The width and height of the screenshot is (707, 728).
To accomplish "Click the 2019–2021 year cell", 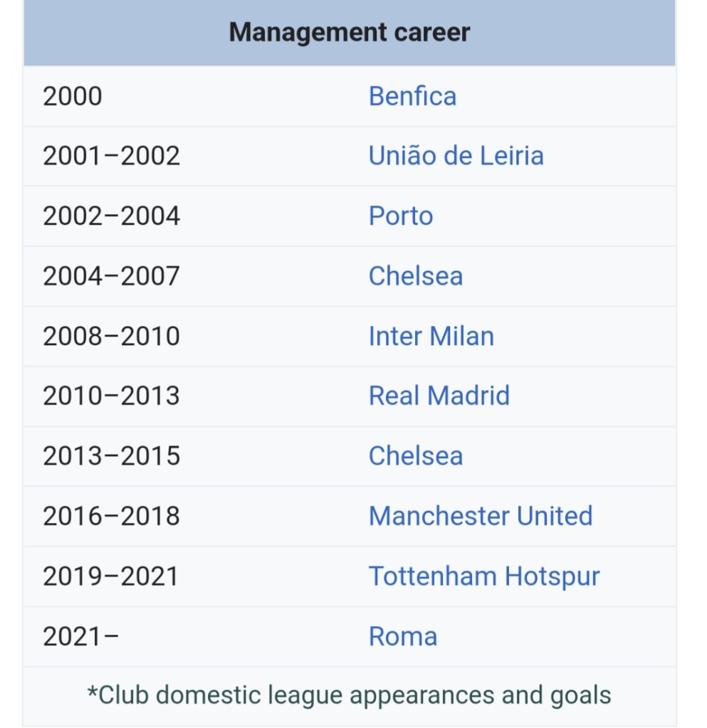I will [x=110, y=576].
